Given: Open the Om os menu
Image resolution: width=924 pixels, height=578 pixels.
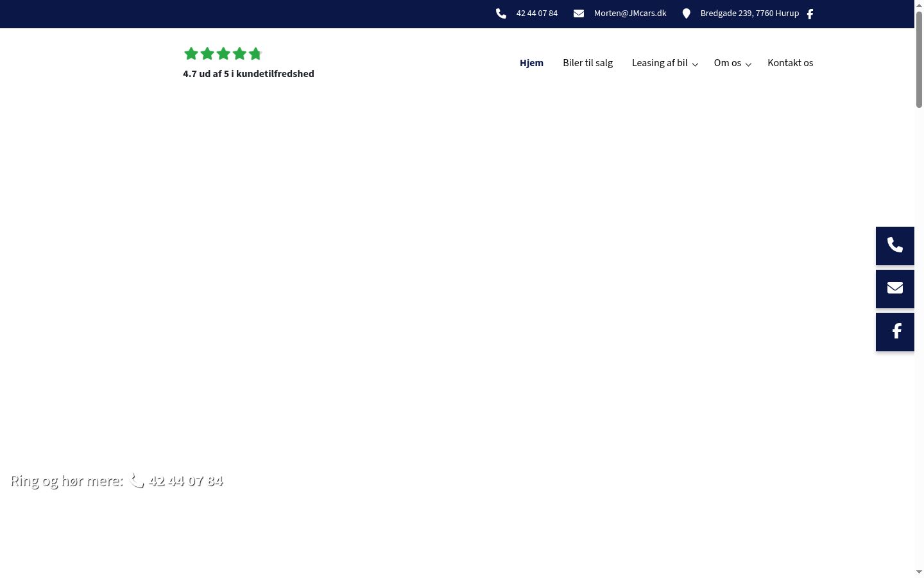Looking at the screenshot, I should (728, 63).
